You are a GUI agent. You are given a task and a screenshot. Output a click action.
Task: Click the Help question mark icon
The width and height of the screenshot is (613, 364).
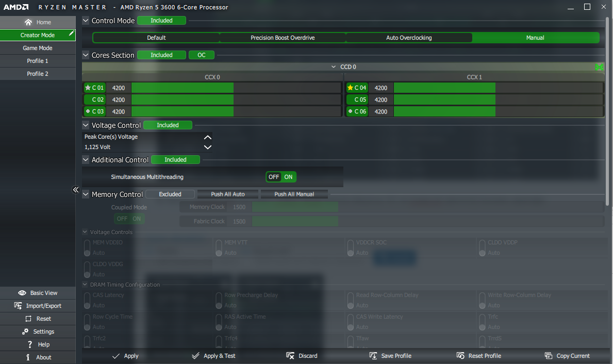pyautogui.click(x=30, y=344)
